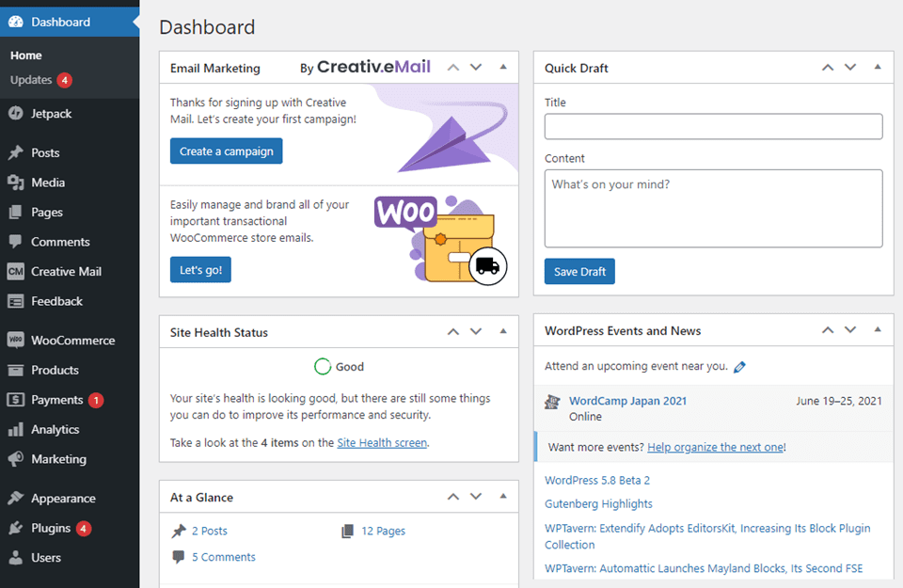Image resolution: width=903 pixels, height=588 pixels.
Task: Click the Jetpack lightning icon
Action: pyautogui.click(x=16, y=114)
